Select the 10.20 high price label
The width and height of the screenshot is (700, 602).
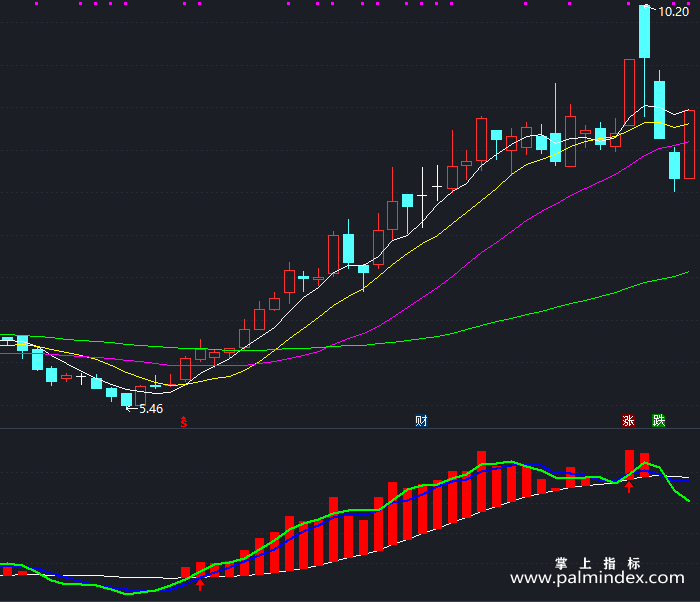coord(673,12)
